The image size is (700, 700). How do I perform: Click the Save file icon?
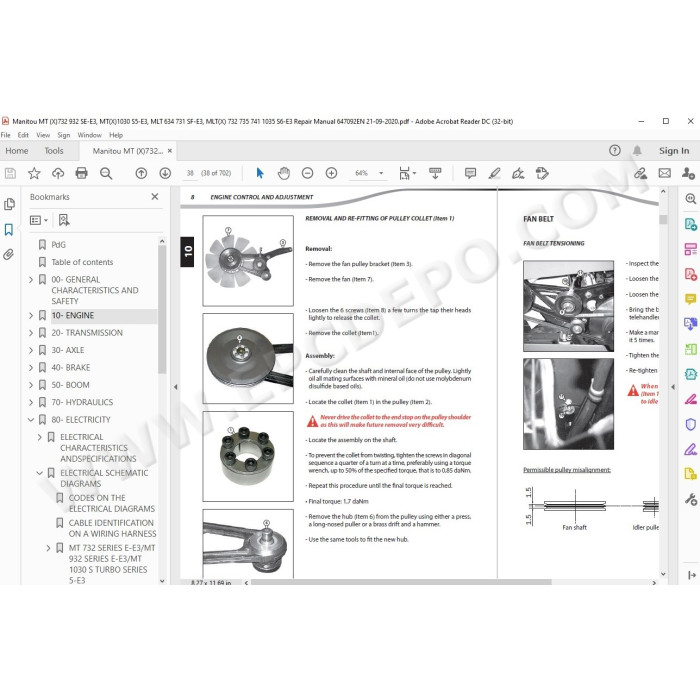tap(10, 173)
